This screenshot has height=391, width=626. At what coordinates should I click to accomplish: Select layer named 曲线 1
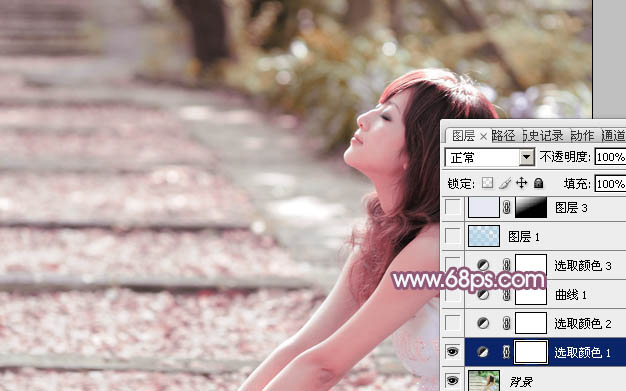[x=571, y=295]
